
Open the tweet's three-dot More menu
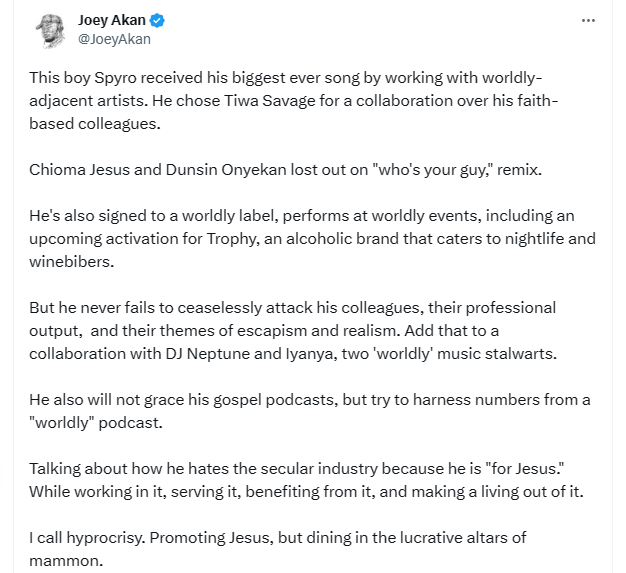coord(593,21)
